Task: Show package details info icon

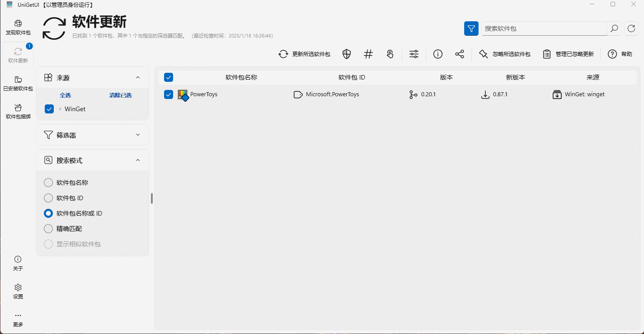Action: point(437,54)
